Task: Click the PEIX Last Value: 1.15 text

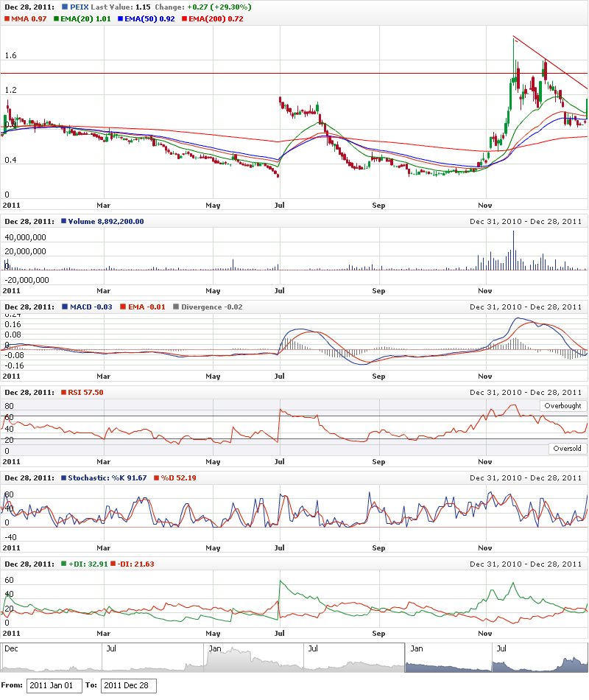Action: click(x=110, y=7)
